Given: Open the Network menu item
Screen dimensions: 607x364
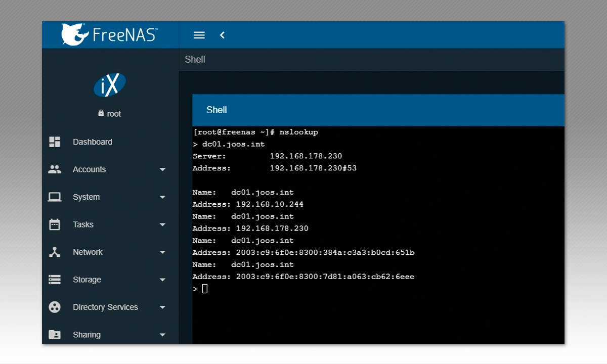Looking at the screenshot, I should tap(88, 252).
